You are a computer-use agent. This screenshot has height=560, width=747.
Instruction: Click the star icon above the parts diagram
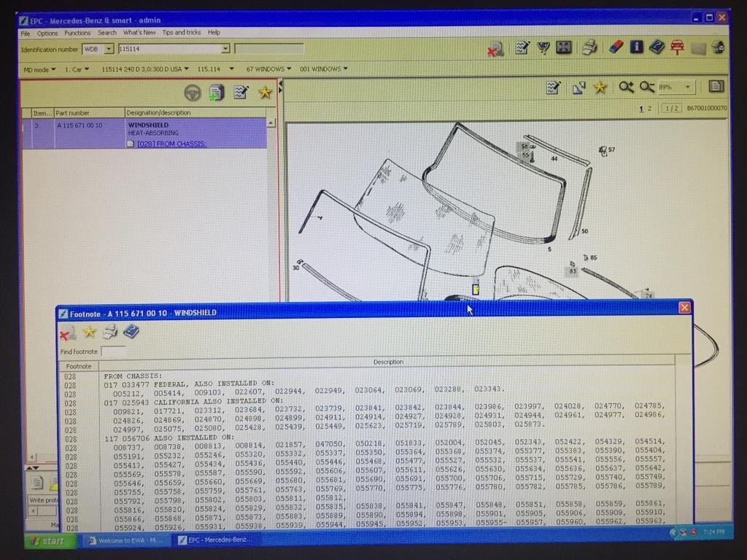click(600, 87)
